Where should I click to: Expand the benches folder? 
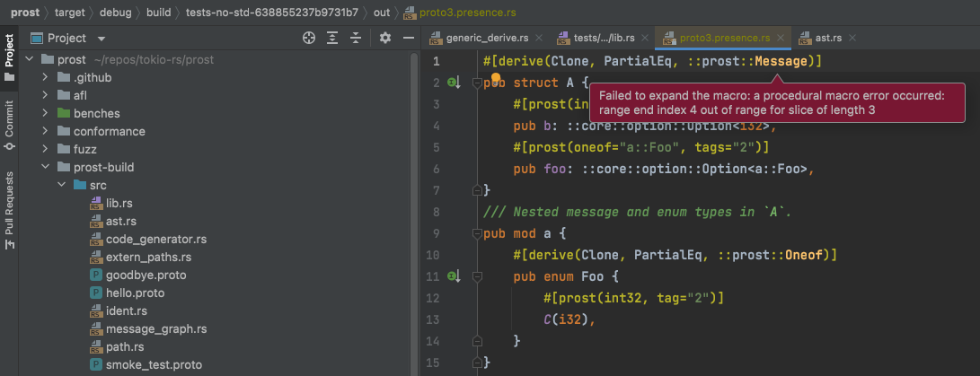(45, 114)
